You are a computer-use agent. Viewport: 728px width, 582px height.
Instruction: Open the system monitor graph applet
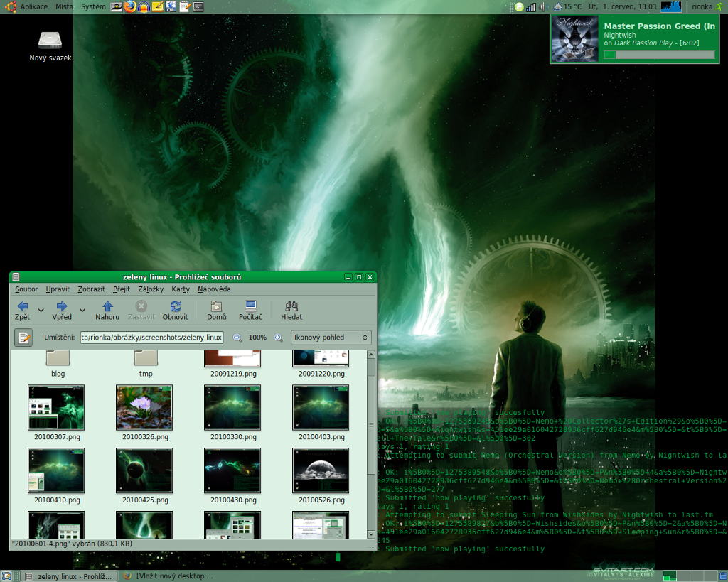click(671, 6)
